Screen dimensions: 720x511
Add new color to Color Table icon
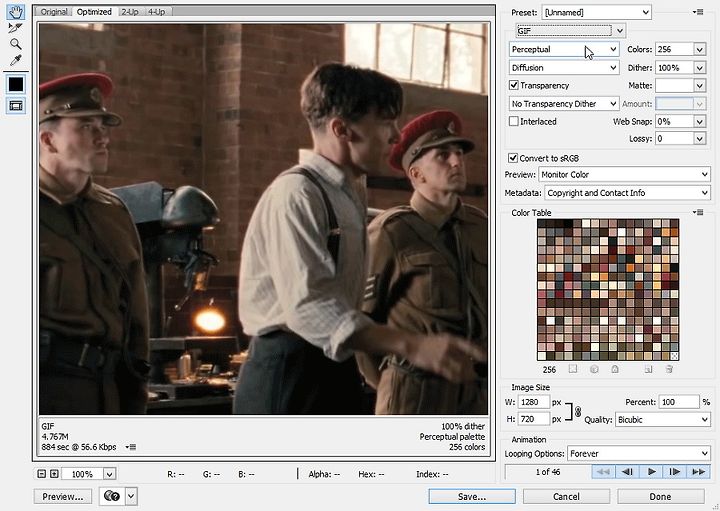(648, 369)
